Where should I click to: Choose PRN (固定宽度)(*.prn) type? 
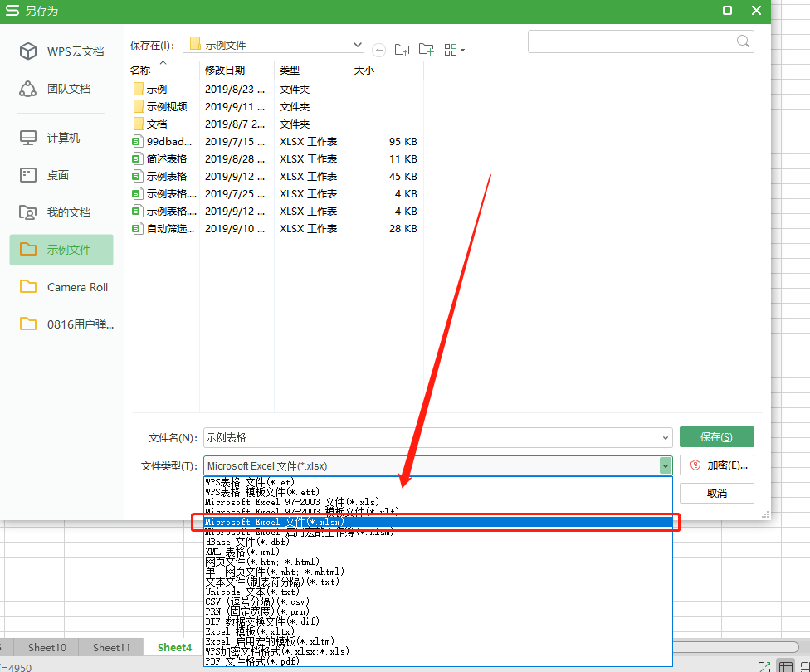click(x=438, y=611)
